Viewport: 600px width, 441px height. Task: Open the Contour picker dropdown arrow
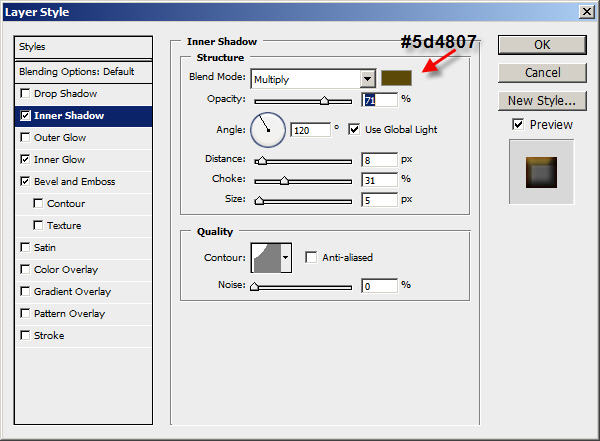(x=285, y=258)
